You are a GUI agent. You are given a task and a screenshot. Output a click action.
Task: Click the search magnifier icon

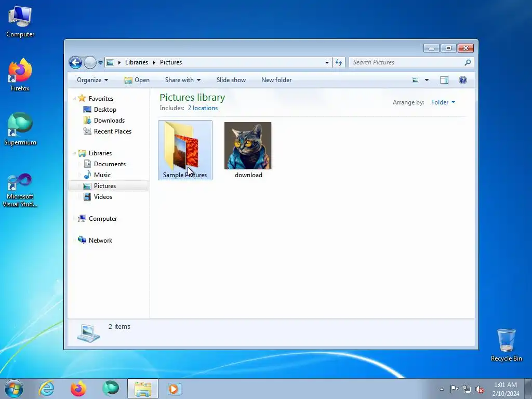468,62
